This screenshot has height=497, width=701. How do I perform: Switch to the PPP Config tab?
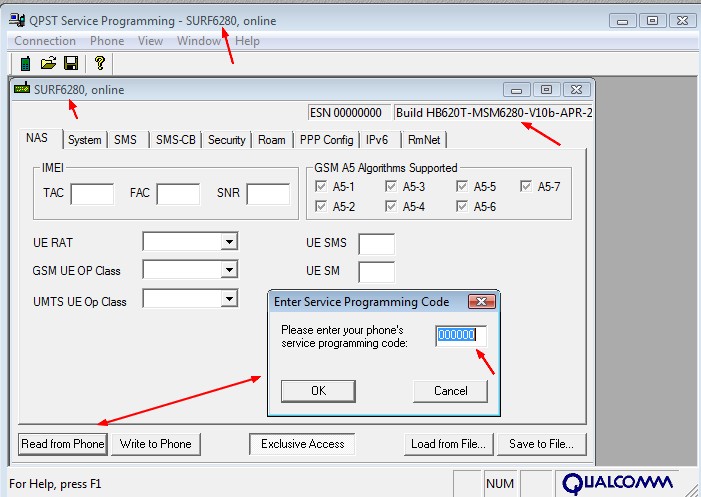[326, 140]
